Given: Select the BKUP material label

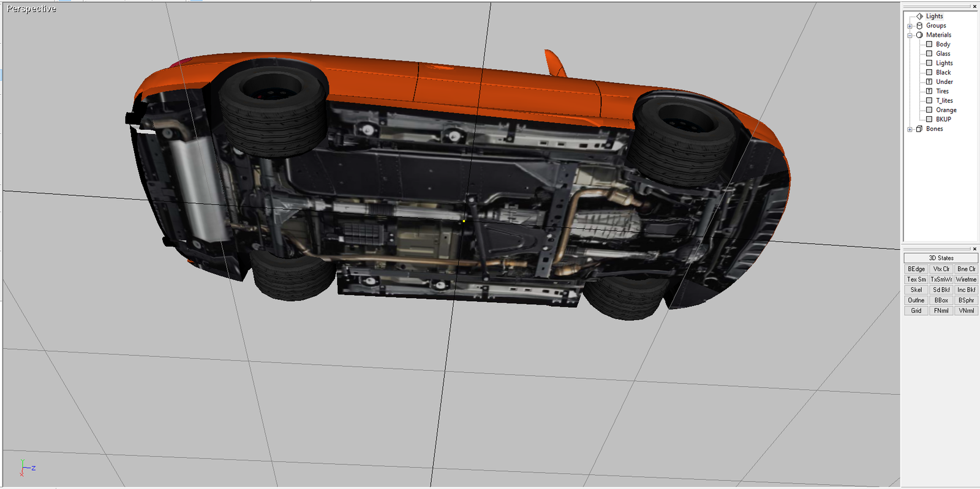Looking at the screenshot, I should point(943,119).
